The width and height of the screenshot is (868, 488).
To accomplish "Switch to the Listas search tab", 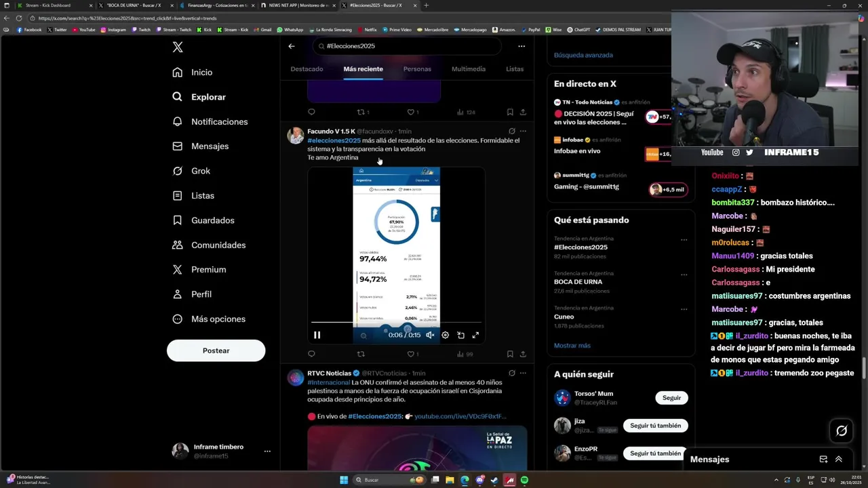I will pos(515,69).
